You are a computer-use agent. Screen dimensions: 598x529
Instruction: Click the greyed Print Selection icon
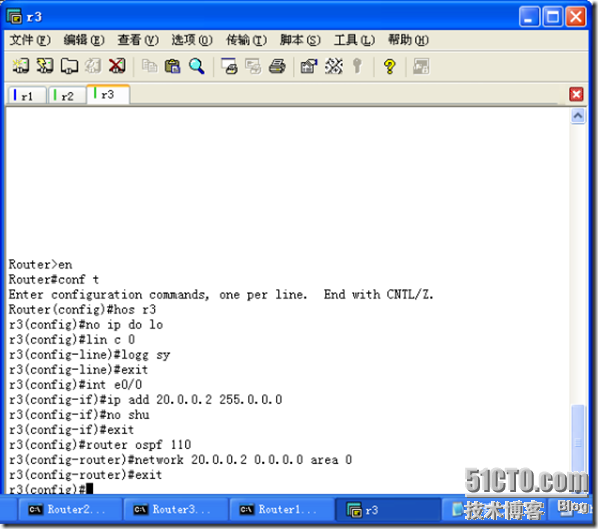tap(253, 66)
